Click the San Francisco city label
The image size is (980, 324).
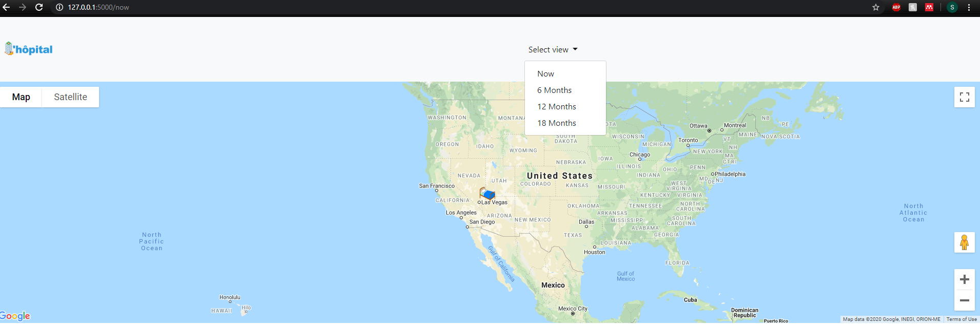437,186
